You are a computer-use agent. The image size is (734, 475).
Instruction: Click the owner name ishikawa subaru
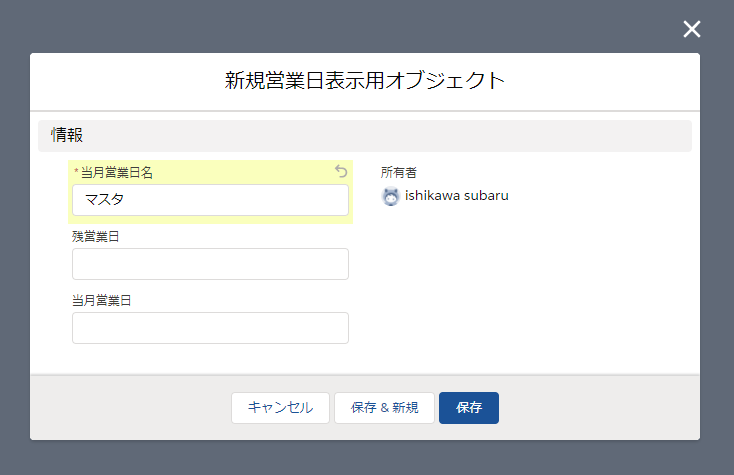tap(456, 196)
